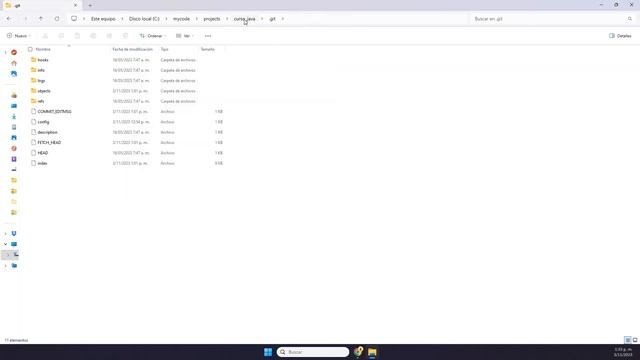The image size is (640, 360).
Task: Open Home in the navigation pane
Action: point(14,63)
